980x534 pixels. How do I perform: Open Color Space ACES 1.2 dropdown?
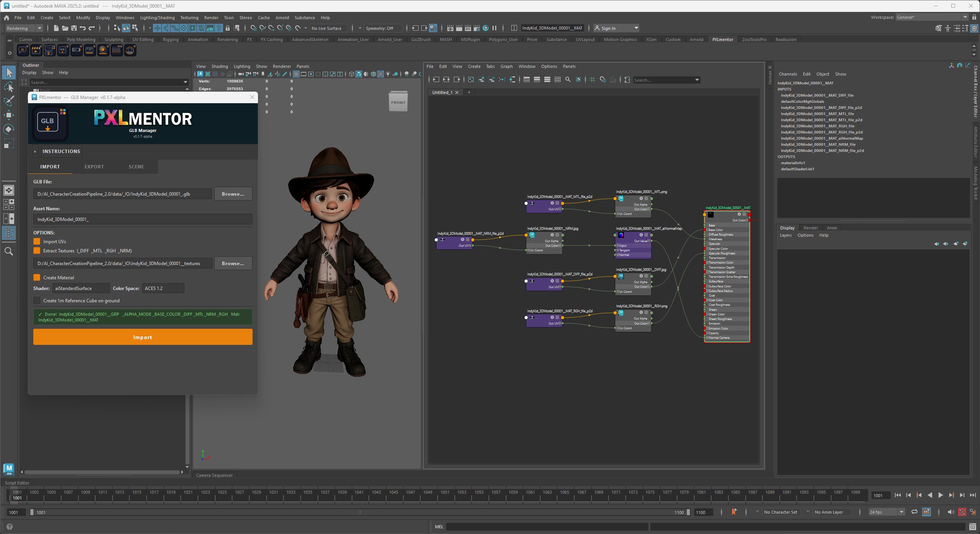coord(163,288)
